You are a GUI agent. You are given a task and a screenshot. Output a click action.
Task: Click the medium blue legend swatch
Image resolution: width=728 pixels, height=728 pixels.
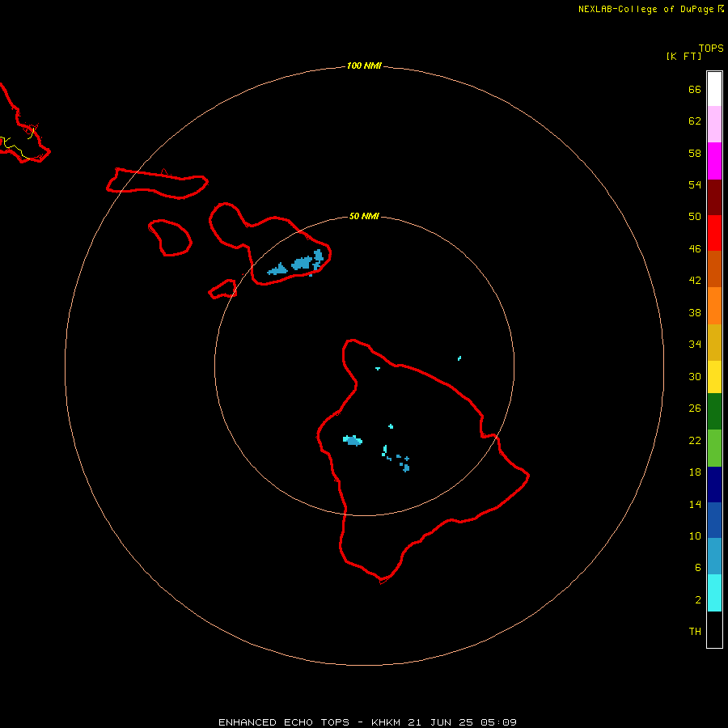(x=714, y=520)
